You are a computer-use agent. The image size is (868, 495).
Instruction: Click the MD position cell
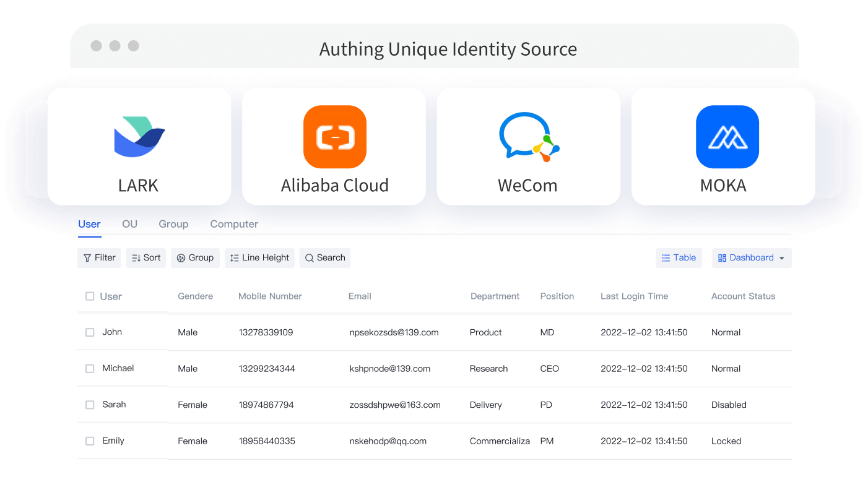coord(547,332)
